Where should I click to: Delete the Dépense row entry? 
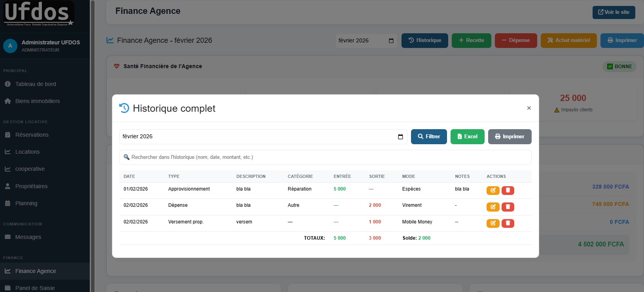[x=508, y=207]
